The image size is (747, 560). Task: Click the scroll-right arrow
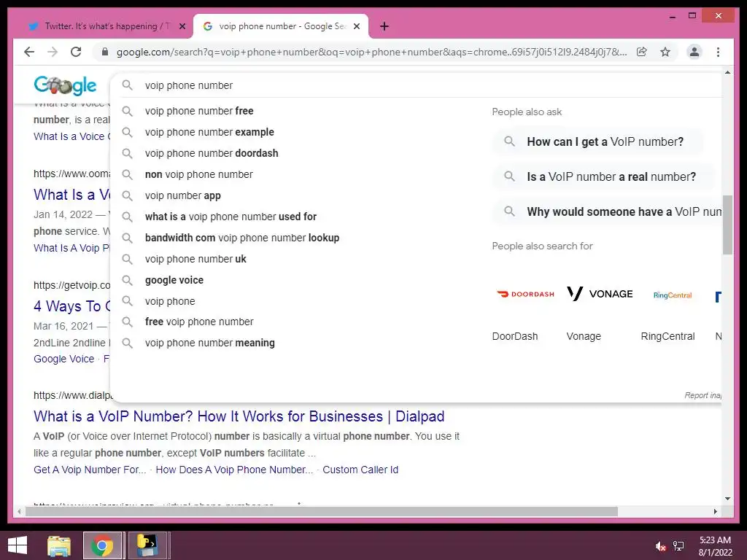(x=715, y=511)
